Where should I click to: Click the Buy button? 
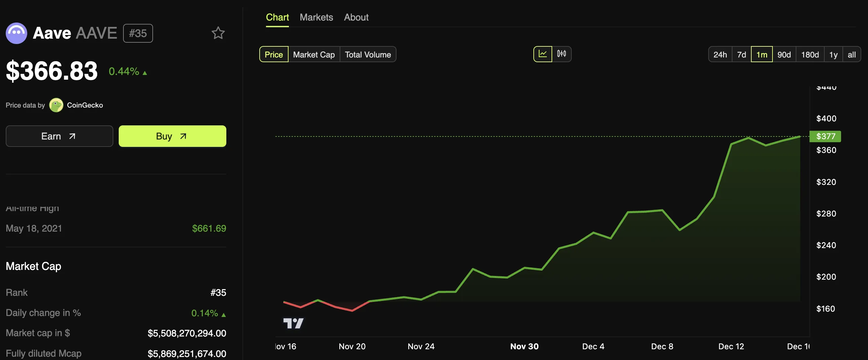pos(172,136)
